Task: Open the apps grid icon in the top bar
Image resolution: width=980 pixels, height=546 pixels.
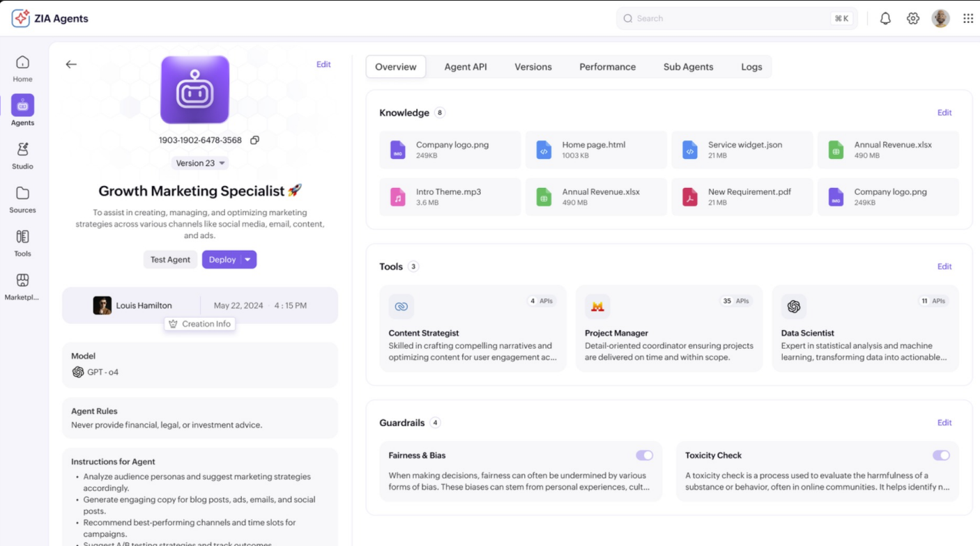Action: click(x=968, y=18)
